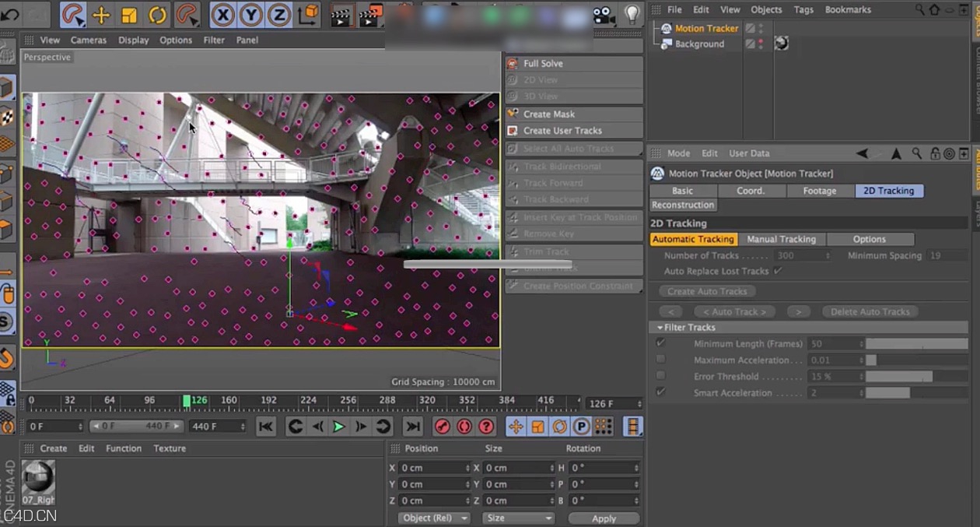Select the Live Selection tool
980x527 pixels.
[74, 15]
